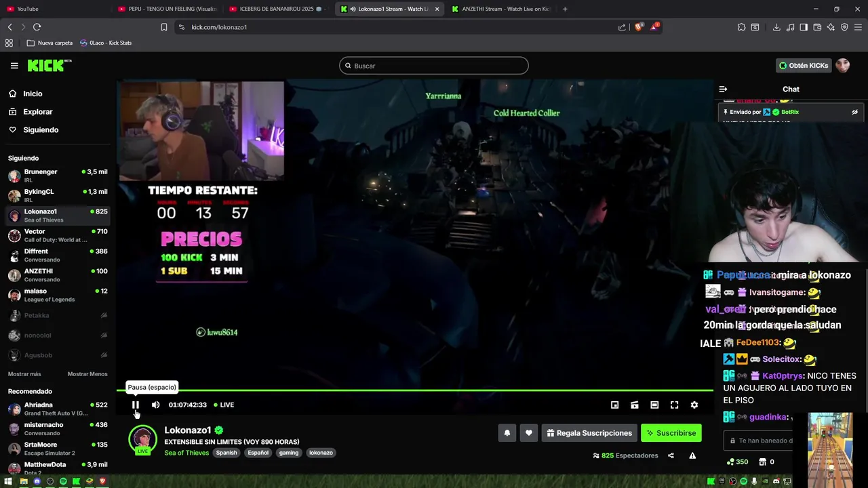Click the gaming tag
The image size is (868, 488).
pyautogui.click(x=288, y=453)
